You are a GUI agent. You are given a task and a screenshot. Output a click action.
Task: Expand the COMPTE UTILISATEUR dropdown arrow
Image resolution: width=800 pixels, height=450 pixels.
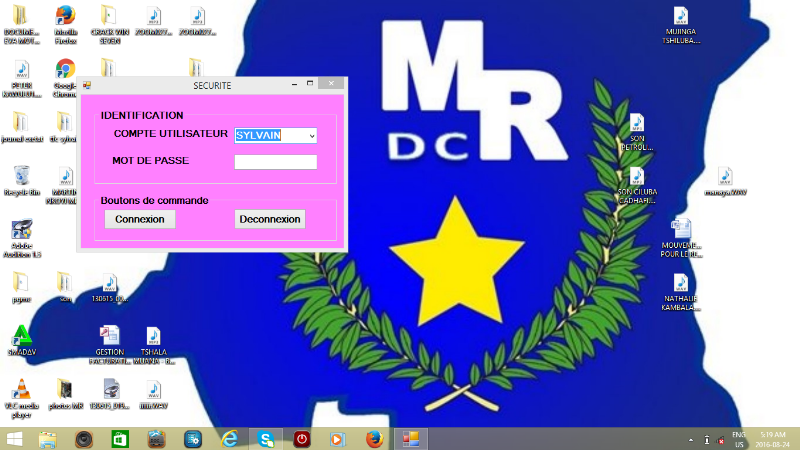(x=312, y=135)
